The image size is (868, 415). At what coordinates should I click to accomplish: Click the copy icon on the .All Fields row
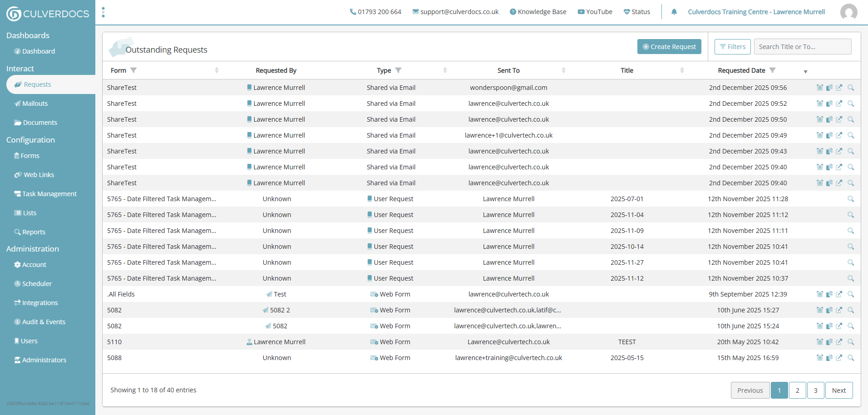coord(829,294)
